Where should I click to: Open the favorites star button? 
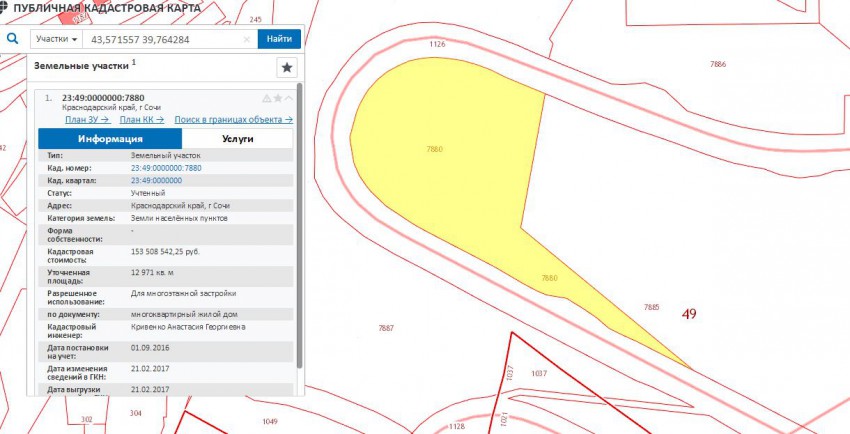click(287, 67)
